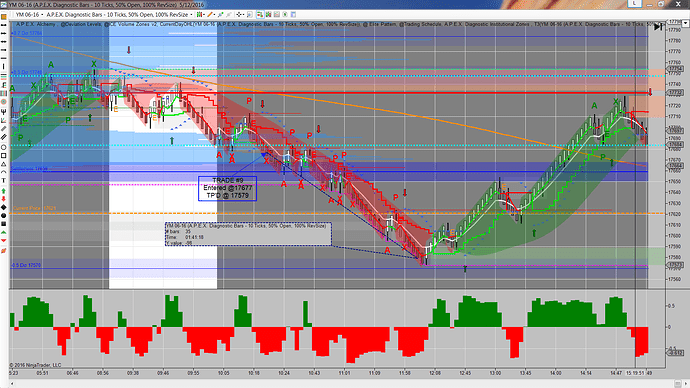Click the 17620 price axis marker
Image resolution: width=690 pixels, height=388 pixels.
[675, 214]
